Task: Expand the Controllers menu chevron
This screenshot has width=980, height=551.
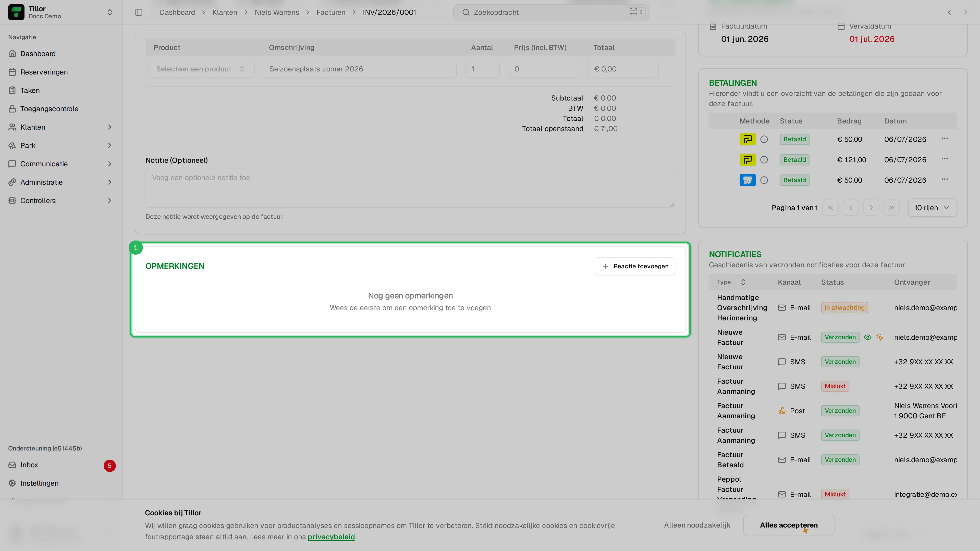Action: pyautogui.click(x=109, y=201)
